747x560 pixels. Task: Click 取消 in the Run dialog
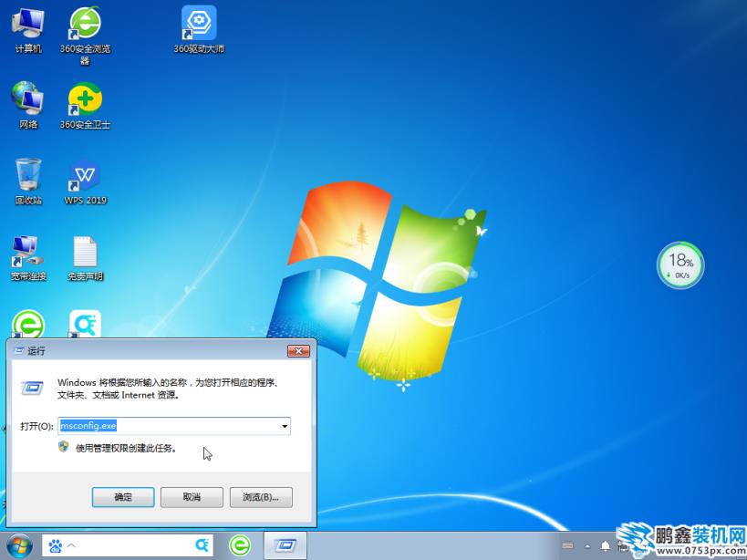click(x=192, y=497)
